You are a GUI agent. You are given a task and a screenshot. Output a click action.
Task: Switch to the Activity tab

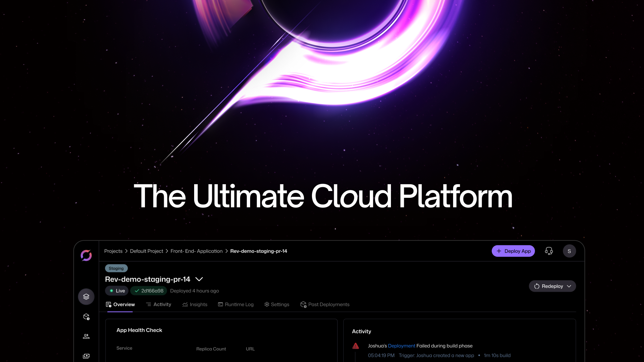(x=158, y=305)
